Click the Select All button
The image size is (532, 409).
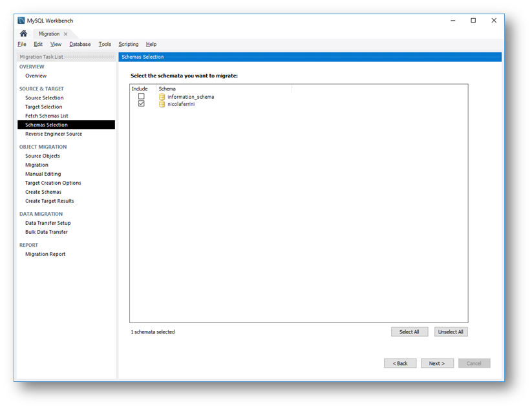click(409, 331)
